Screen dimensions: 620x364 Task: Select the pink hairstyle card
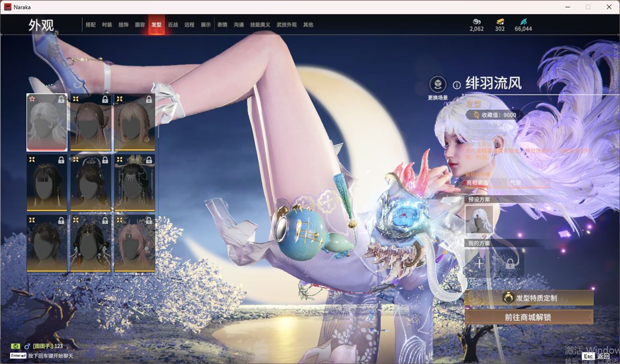(135, 243)
